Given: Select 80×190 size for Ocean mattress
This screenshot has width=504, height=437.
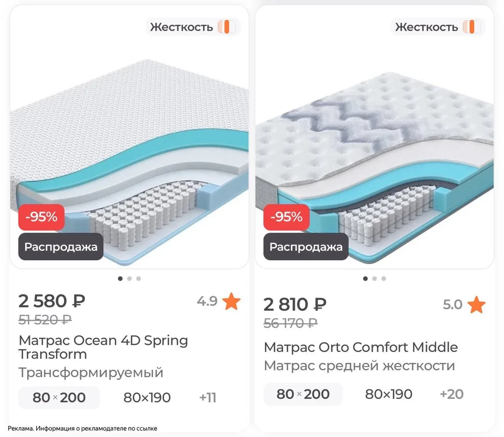Looking at the screenshot, I should [147, 398].
